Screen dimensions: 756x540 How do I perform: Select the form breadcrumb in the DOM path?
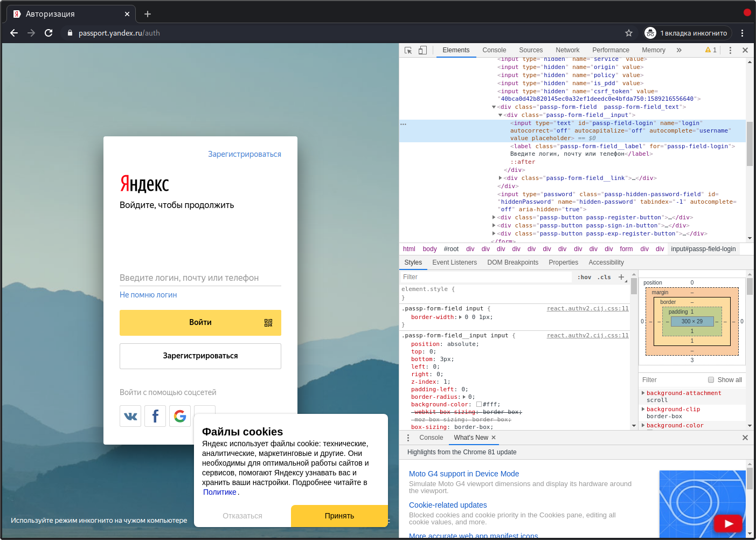coord(626,249)
